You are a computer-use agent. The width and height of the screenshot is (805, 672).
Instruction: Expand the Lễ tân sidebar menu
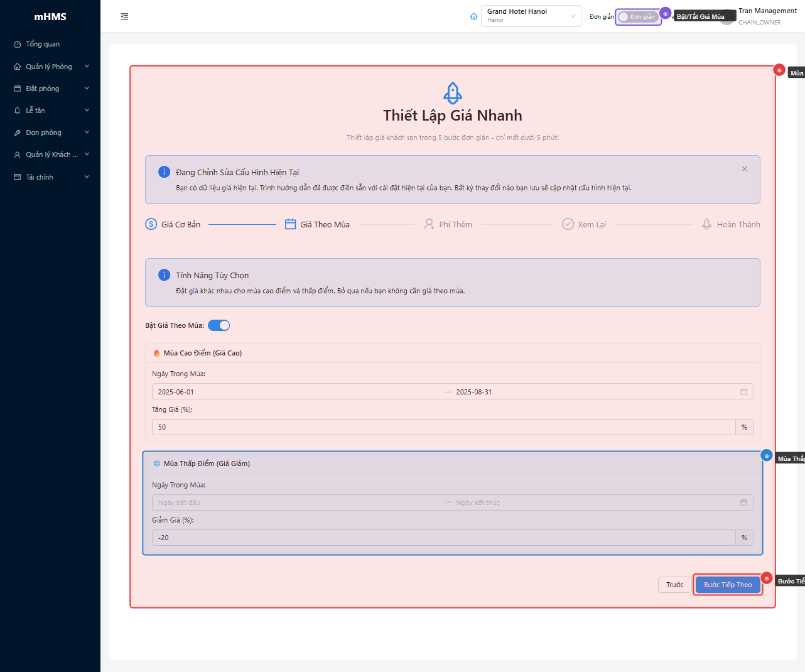(x=50, y=111)
